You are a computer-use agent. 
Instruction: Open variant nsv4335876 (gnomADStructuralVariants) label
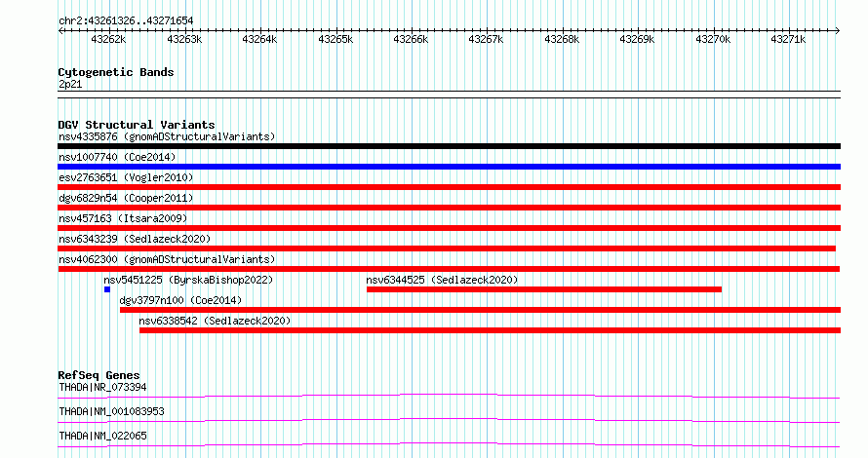167,136
